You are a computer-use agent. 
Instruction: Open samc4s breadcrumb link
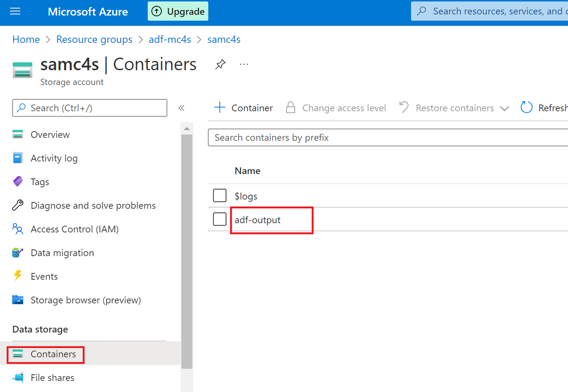click(x=224, y=40)
